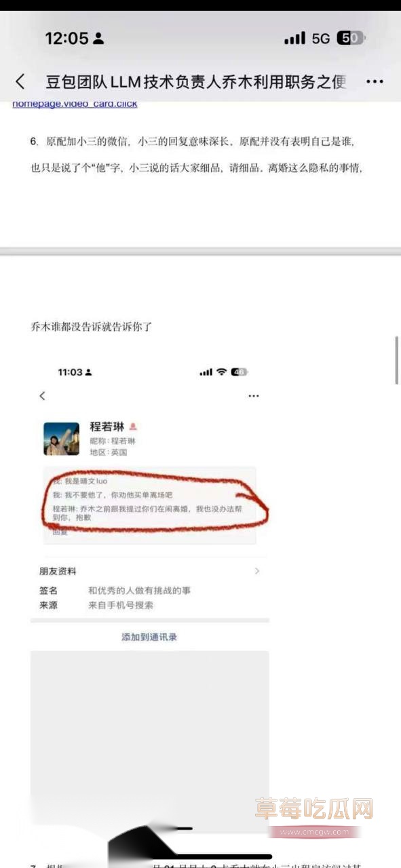
Task: Open the 朋友资料 section
Action: [150, 572]
